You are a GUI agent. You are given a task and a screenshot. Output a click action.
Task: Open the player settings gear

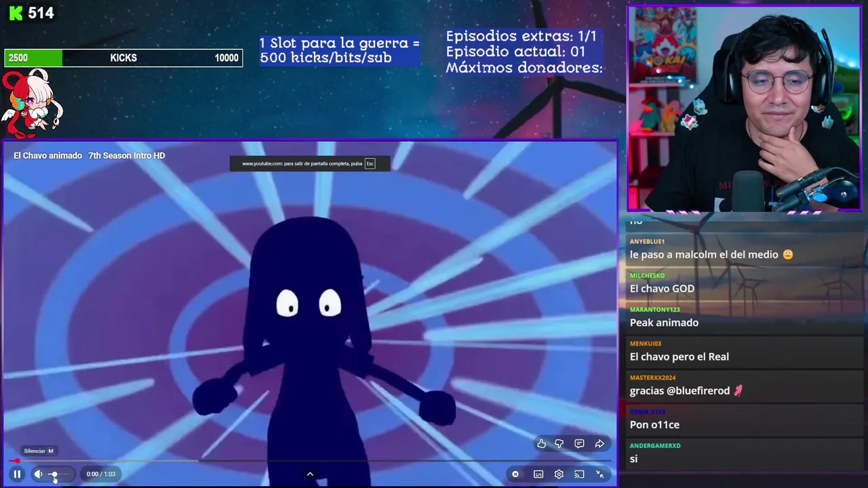559,474
